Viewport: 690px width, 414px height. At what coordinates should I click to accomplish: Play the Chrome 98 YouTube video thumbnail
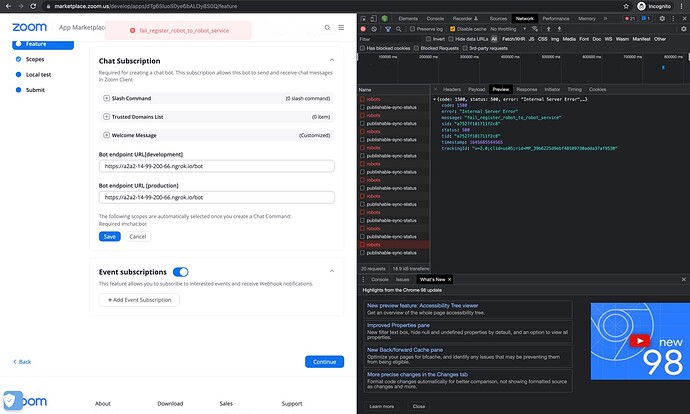click(x=640, y=341)
